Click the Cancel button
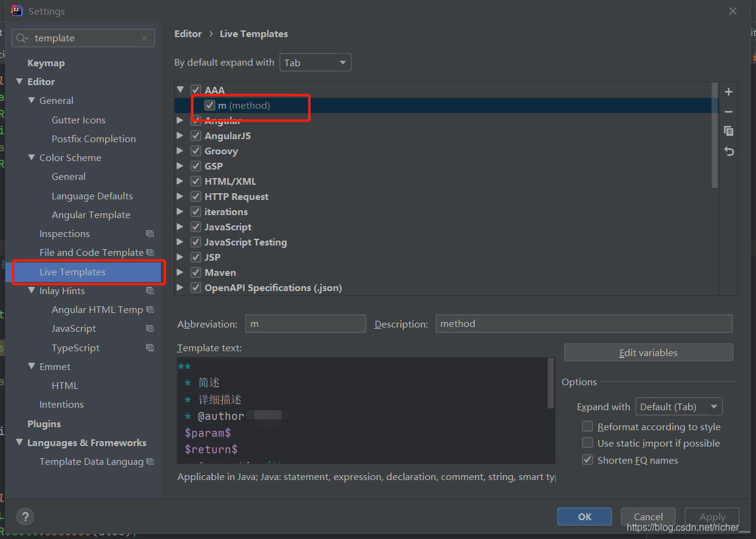 click(x=649, y=517)
